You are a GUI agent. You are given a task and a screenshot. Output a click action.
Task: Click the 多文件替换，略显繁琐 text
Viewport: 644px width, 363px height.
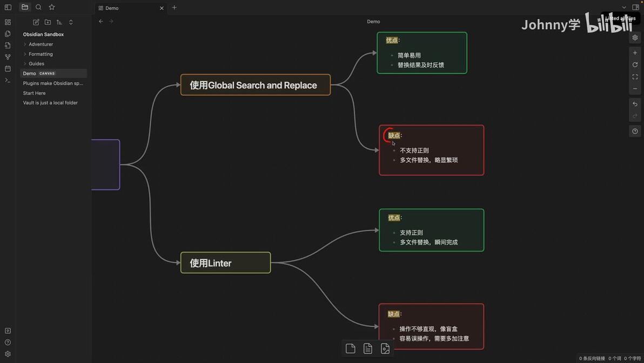429,160
